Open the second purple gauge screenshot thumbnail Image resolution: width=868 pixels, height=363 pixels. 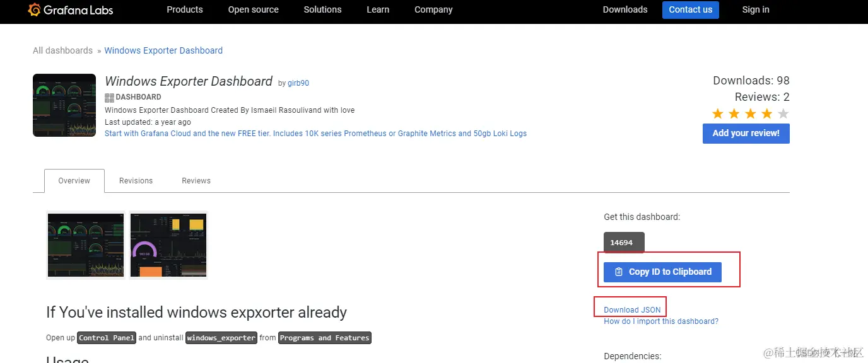tap(168, 245)
